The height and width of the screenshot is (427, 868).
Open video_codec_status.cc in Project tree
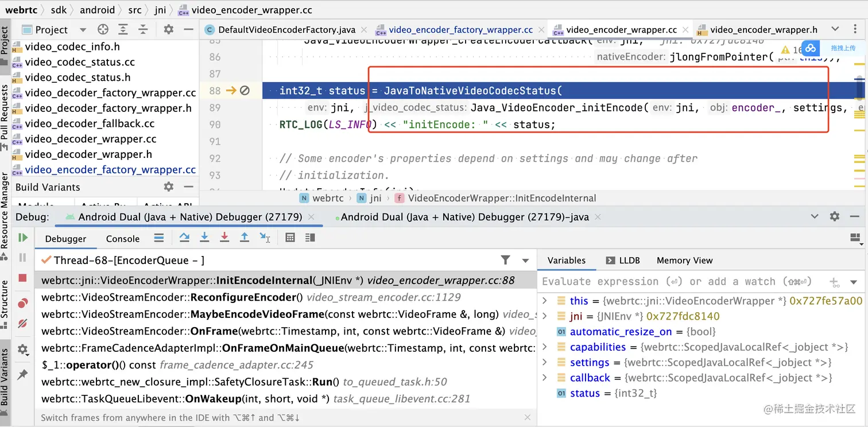click(80, 62)
